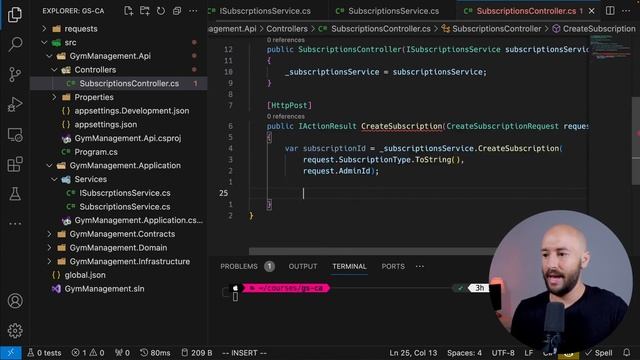
Task: Open the Remote Explorer view
Action: click(15, 135)
